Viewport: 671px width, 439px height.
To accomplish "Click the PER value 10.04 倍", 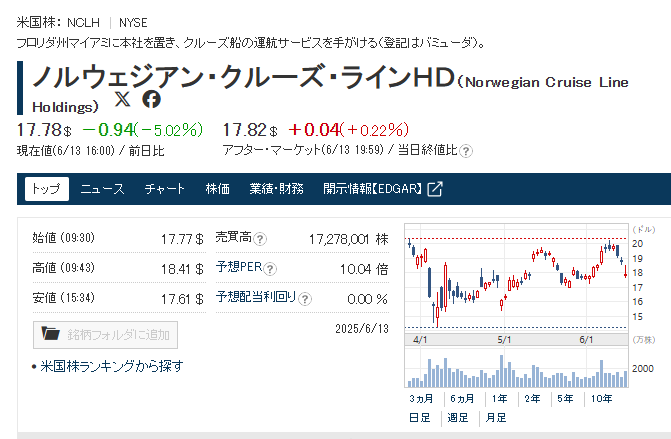I will 364,269.
